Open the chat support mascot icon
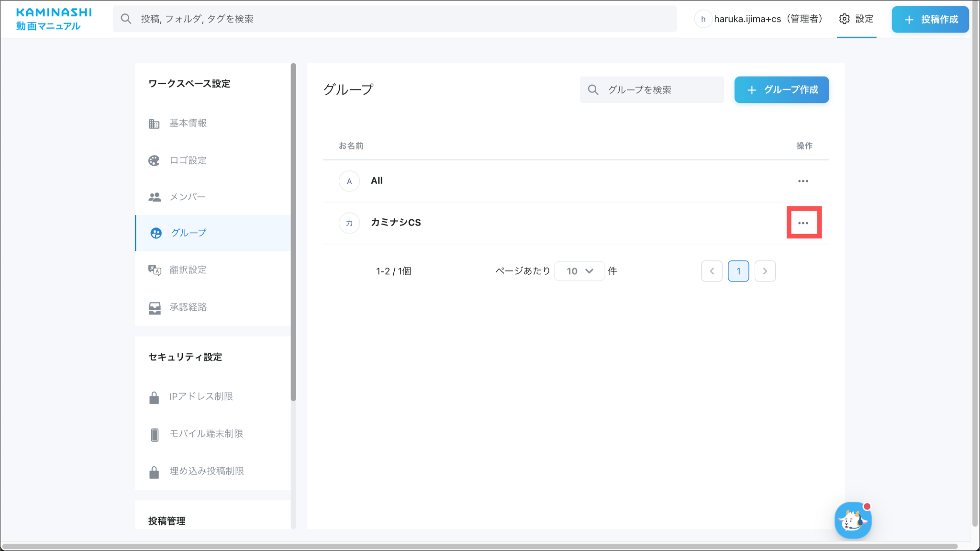The height and width of the screenshot is (551, 980). tap(853, 520)
